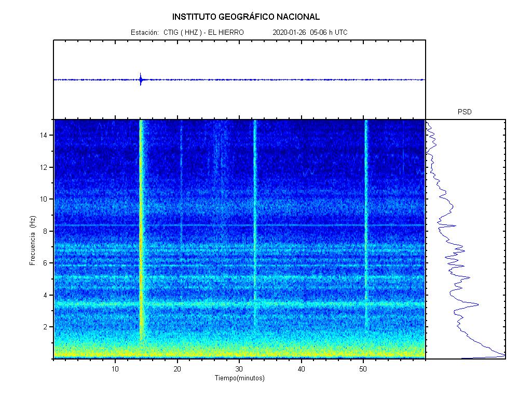Click the PSD curve peak near 3.5 Hz
This screenshot has height=399, width=532.
point(476,304)
